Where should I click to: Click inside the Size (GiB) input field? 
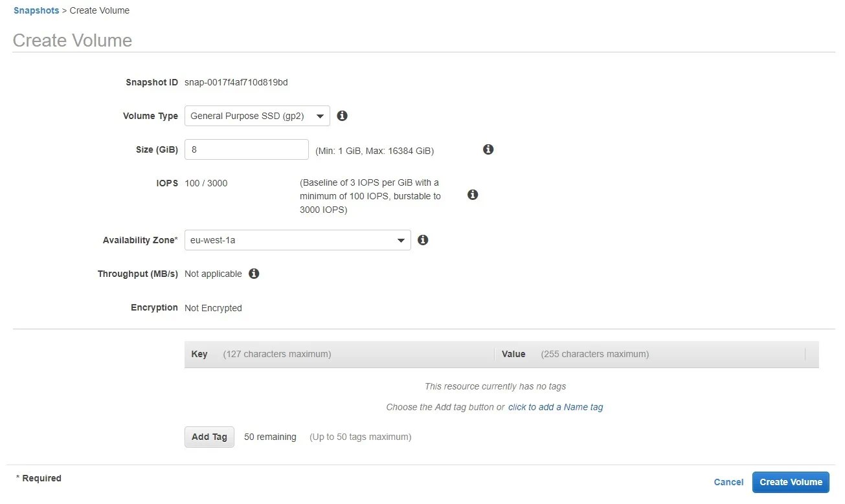pos(246,149)
